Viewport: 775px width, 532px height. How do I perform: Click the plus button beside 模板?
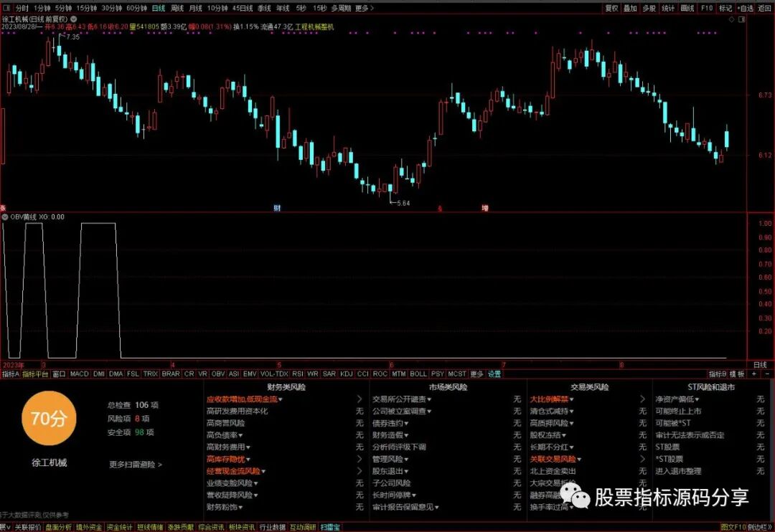[x=753, y=374]
